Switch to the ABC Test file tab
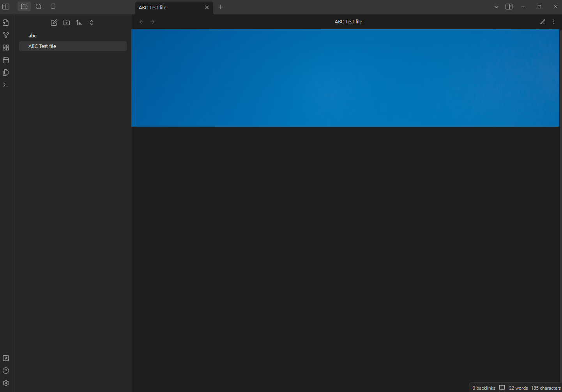The image size is (562, 392). tap(168, 7)
